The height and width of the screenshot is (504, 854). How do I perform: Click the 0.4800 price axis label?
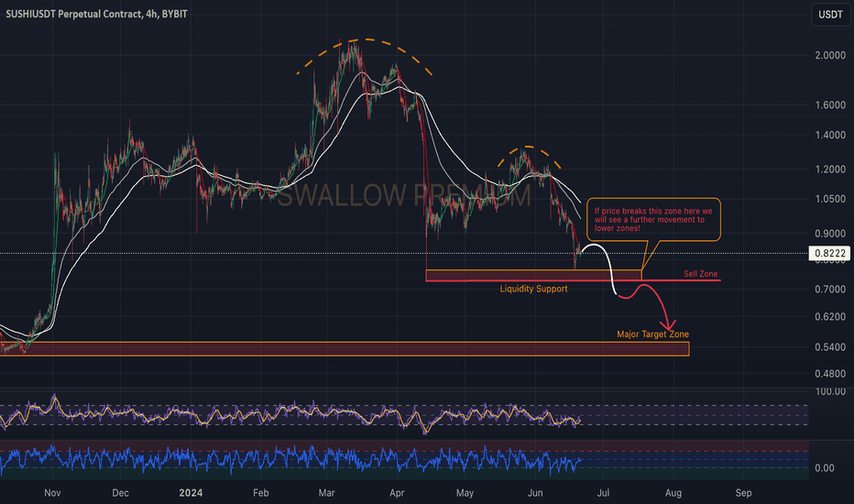coord(830,374)
